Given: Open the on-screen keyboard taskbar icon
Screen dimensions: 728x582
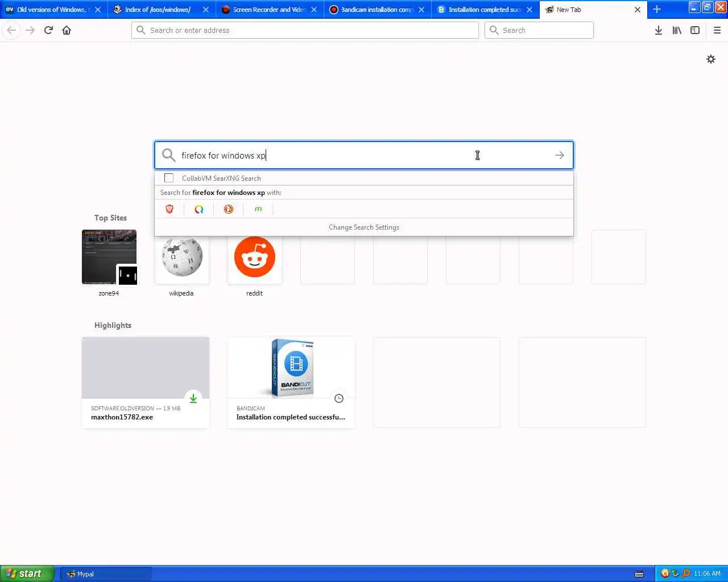Looking at the screenshot, I should pyautogui.click(x=639, y=573).
